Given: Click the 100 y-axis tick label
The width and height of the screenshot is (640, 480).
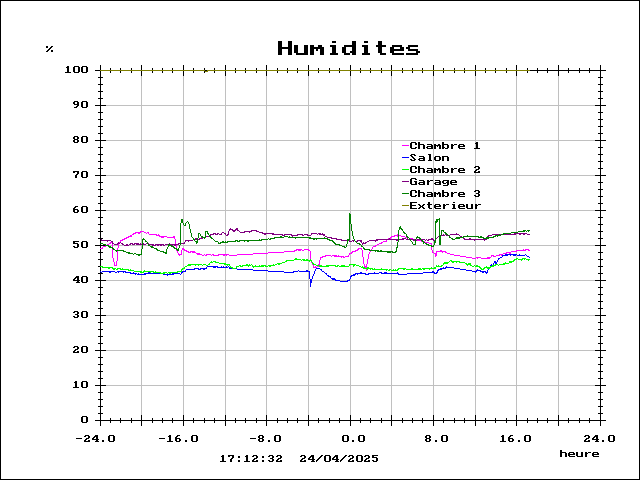Looking at the screenshot, I should 78,70.
